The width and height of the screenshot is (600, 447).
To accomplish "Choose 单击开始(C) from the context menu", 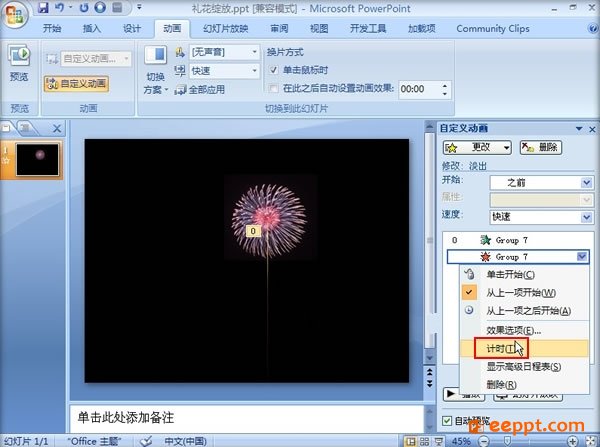I will point(524,274).
